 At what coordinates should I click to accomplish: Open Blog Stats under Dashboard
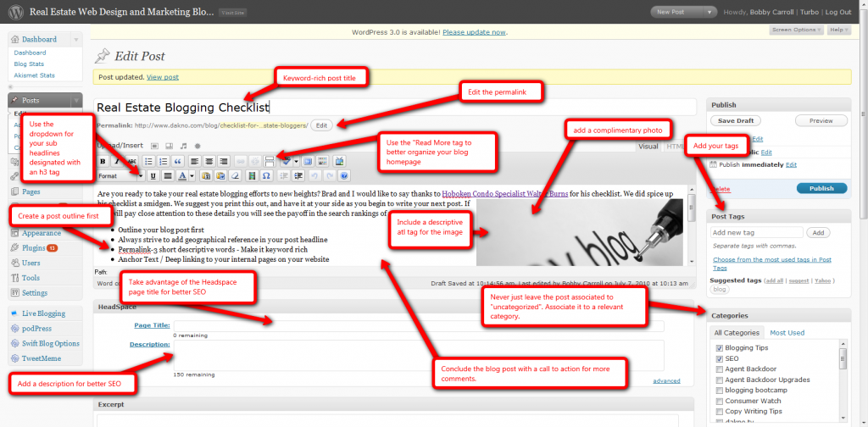tap(29, 64)
